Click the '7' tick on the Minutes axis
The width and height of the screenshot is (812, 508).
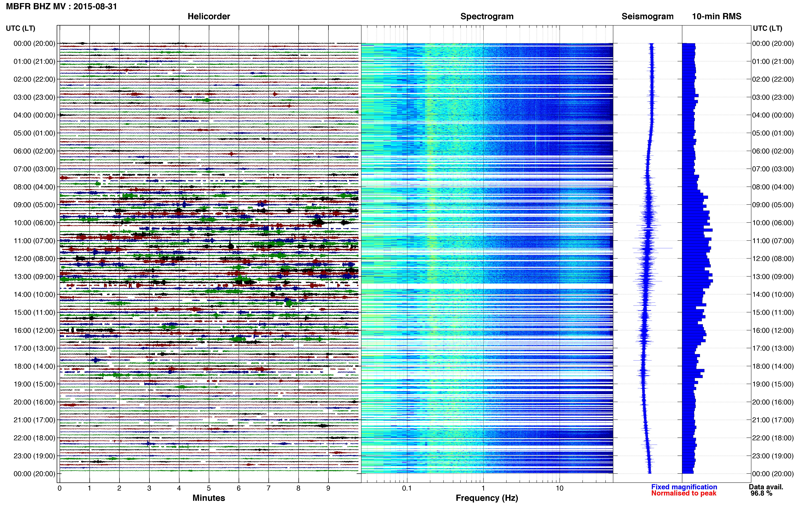pos(269,488)
